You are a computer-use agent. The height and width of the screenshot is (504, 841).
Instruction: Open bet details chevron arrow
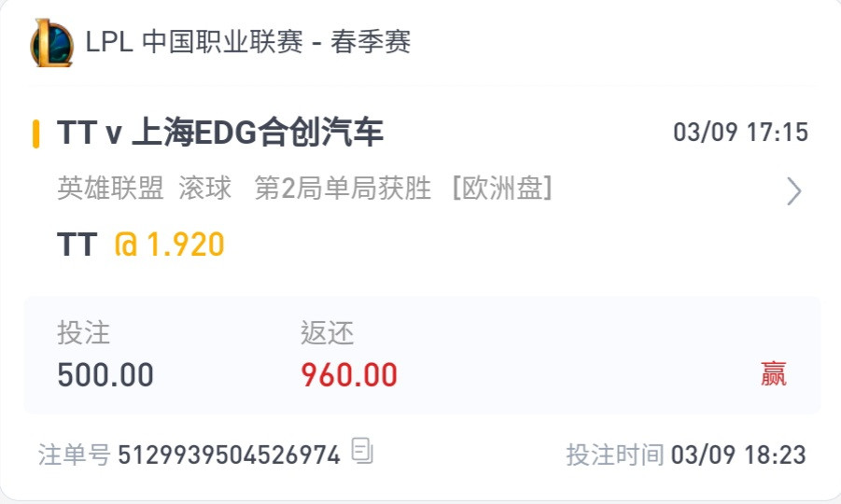coord(794,191)
